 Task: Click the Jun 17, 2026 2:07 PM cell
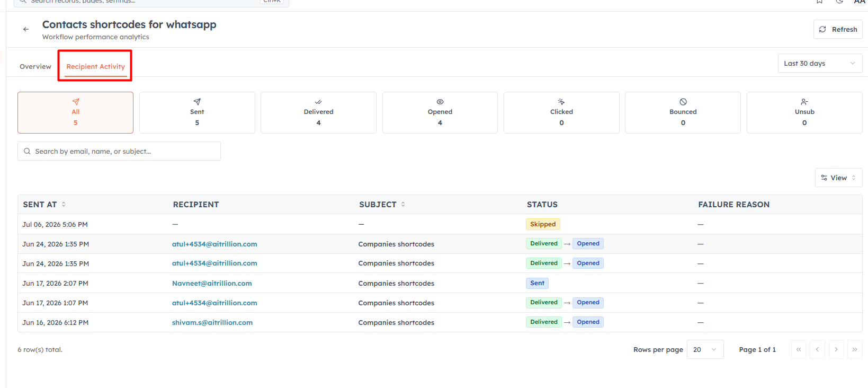55,283
